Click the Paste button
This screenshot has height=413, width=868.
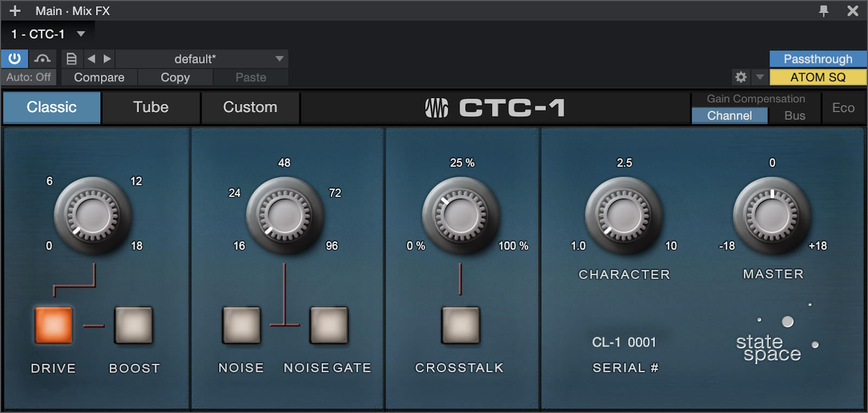tap(251, 78)
